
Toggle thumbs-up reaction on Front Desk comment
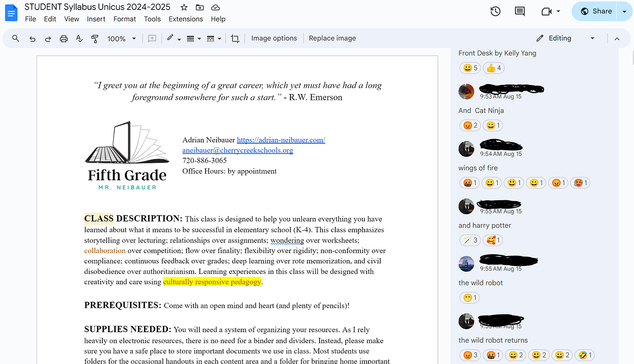click(493, 68)
